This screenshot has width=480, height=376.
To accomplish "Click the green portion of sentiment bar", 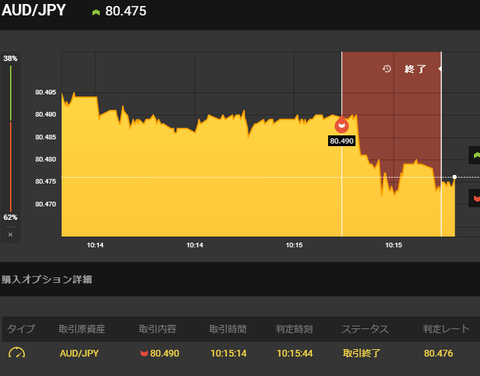I will coord(10,93).
